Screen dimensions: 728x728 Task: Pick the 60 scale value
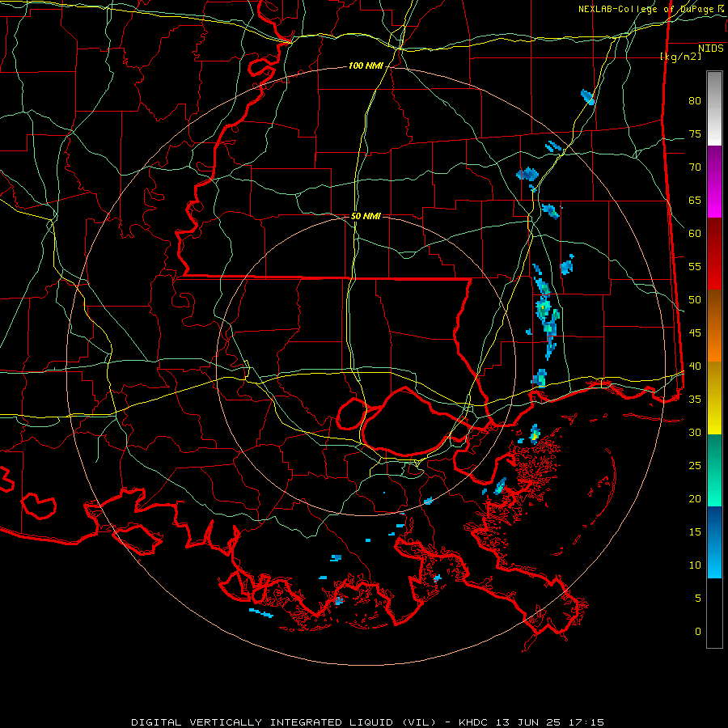[695, 234]
